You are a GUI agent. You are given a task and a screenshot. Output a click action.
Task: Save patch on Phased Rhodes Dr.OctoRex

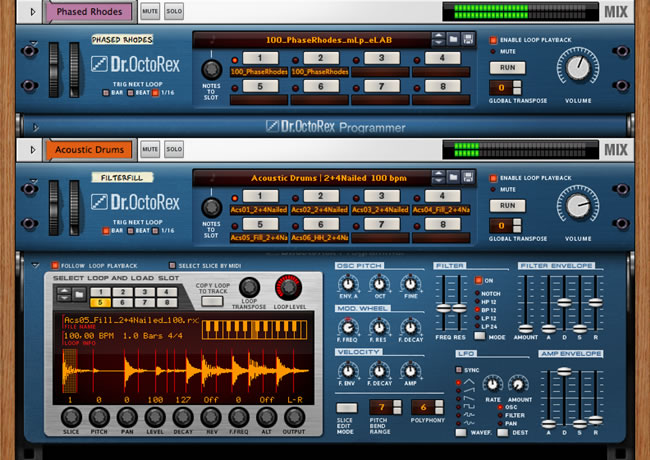click(468, 39)
